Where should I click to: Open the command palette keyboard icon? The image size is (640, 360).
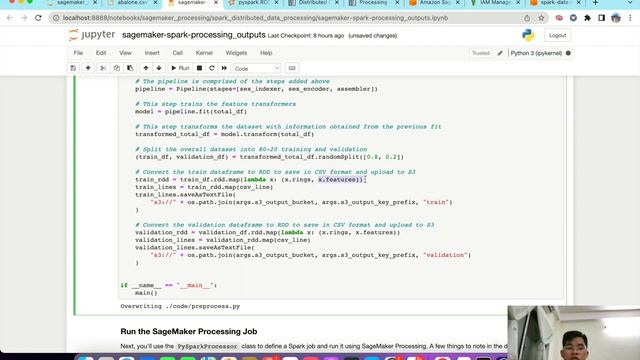pyautogui.click(x=292, y=68)
